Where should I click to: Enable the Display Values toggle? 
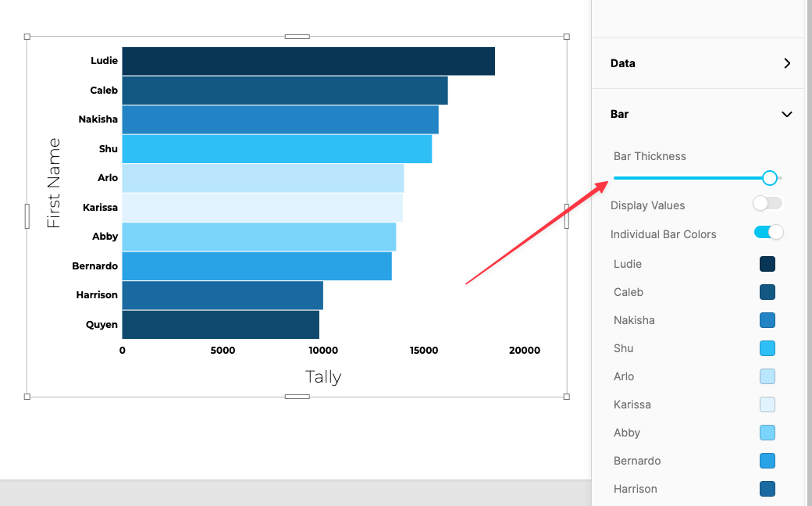tap(767, 203)
